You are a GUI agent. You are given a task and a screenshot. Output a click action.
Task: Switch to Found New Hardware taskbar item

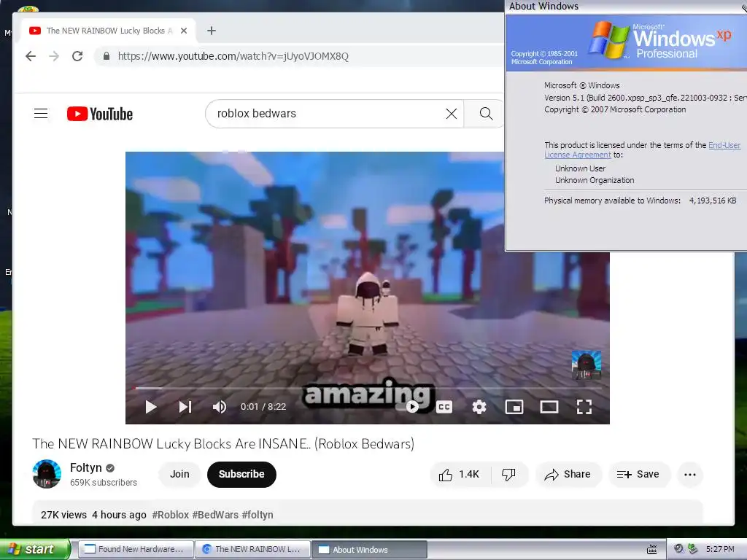pyautogui.click(x=135, y=549)
